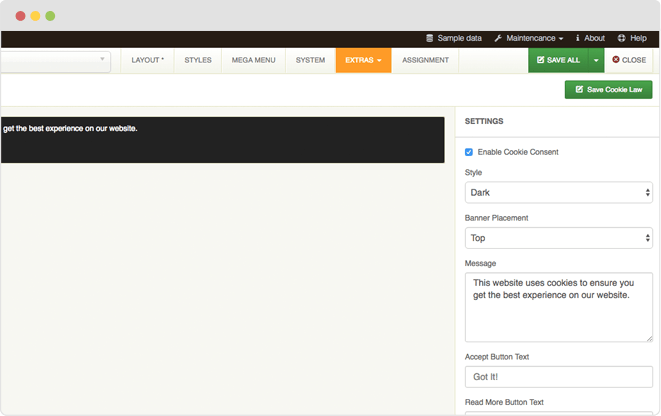Open the Banner Placement dropdown

pos(558,238)
